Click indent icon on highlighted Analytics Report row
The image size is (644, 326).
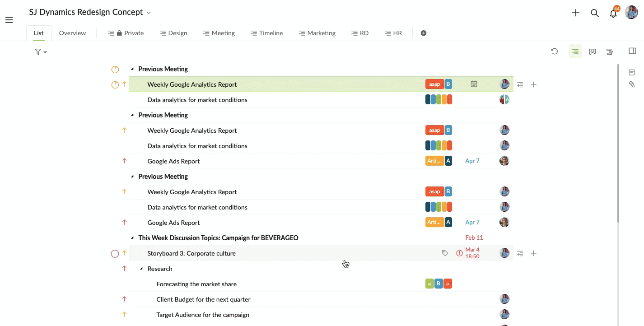tap(520, 84)
